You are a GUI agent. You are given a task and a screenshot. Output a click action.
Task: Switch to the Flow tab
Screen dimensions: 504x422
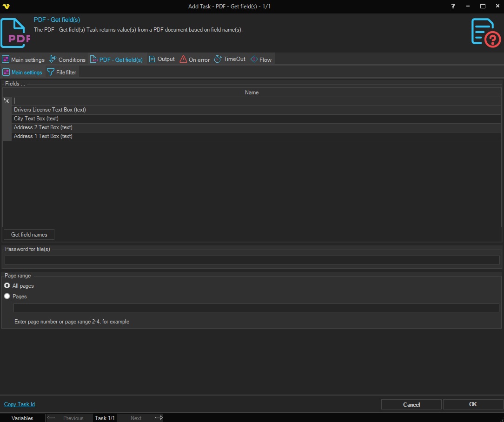click(x=261, y=59)
